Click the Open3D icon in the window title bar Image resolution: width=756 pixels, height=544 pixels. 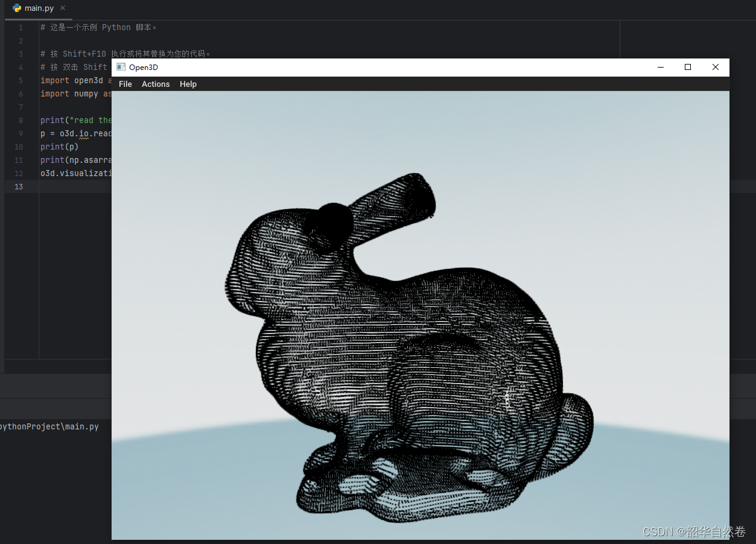click(120, 67)
